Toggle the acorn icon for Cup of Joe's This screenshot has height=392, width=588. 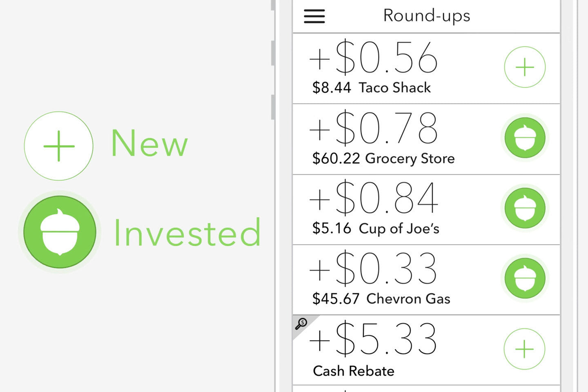[525, 208]
